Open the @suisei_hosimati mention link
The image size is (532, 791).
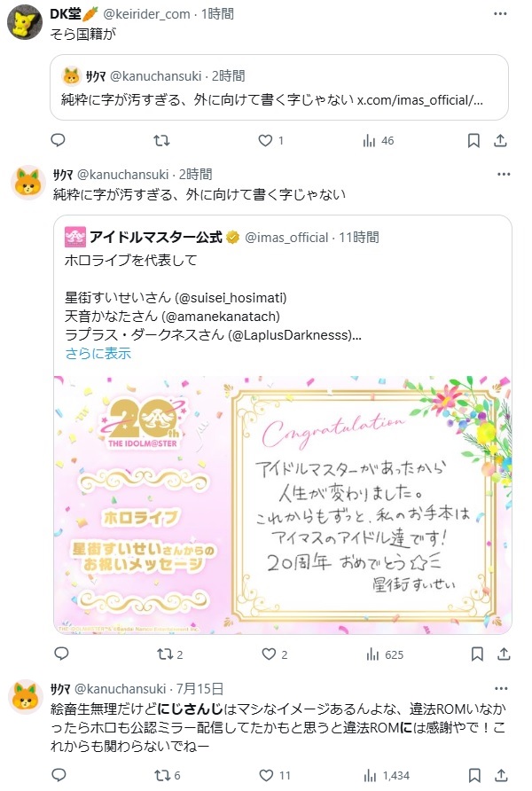(231, 298)
